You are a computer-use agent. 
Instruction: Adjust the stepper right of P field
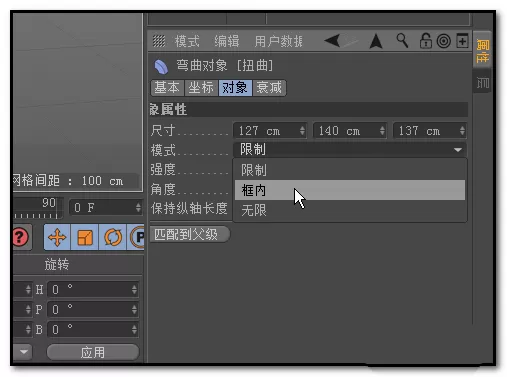point(134,310)
